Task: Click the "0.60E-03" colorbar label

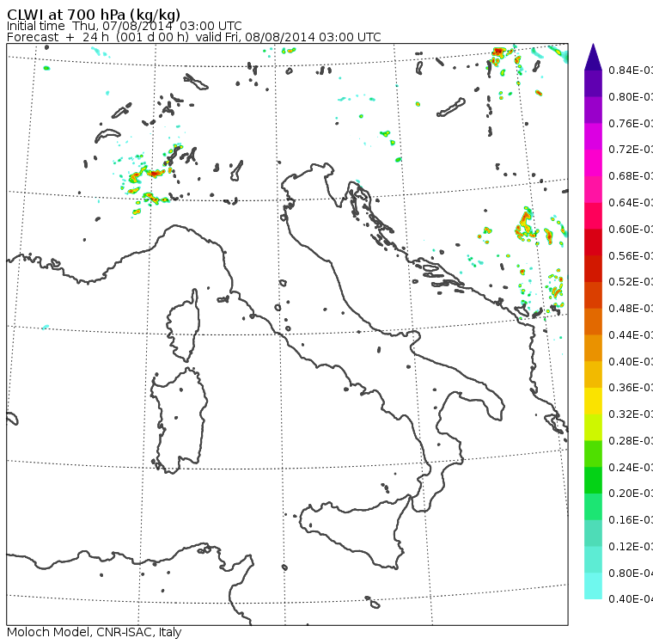Action: (x=631, y=230)
